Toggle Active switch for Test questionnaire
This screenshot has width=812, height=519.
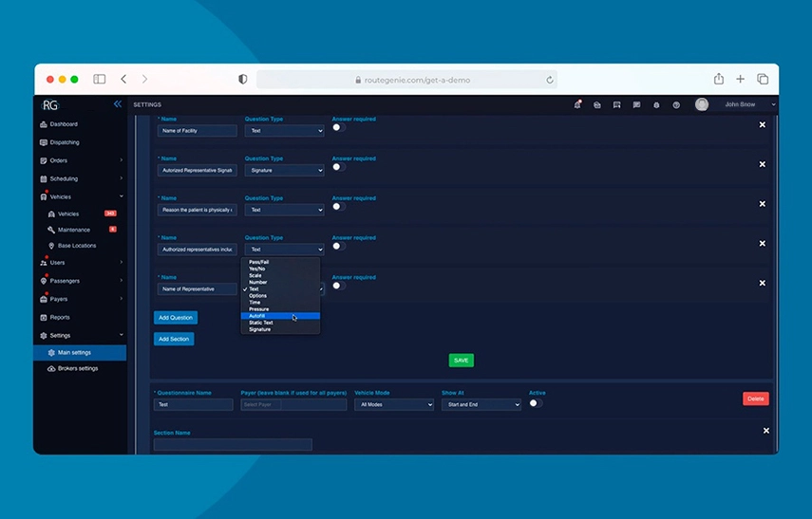coord(536,403)
